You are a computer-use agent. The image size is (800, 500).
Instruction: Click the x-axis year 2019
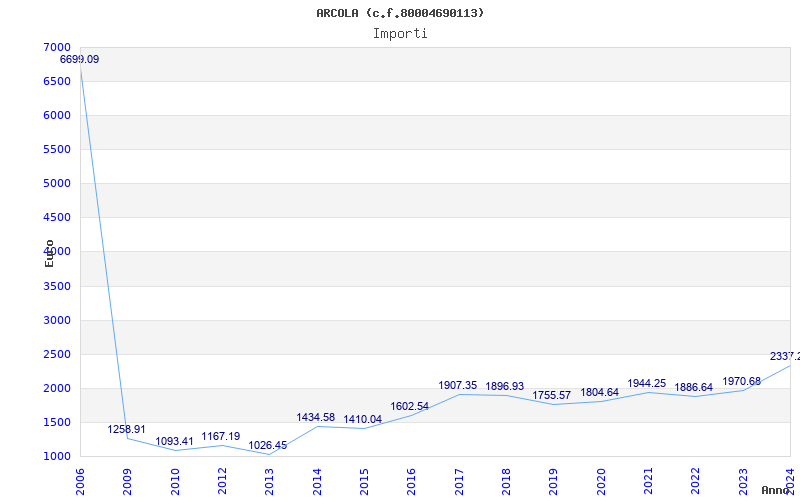click(x=553, y=482)
